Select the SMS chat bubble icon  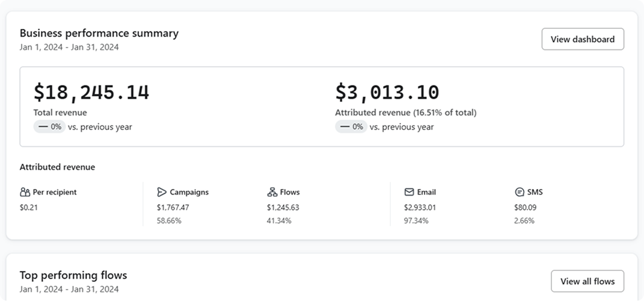(x=520, y=192)
